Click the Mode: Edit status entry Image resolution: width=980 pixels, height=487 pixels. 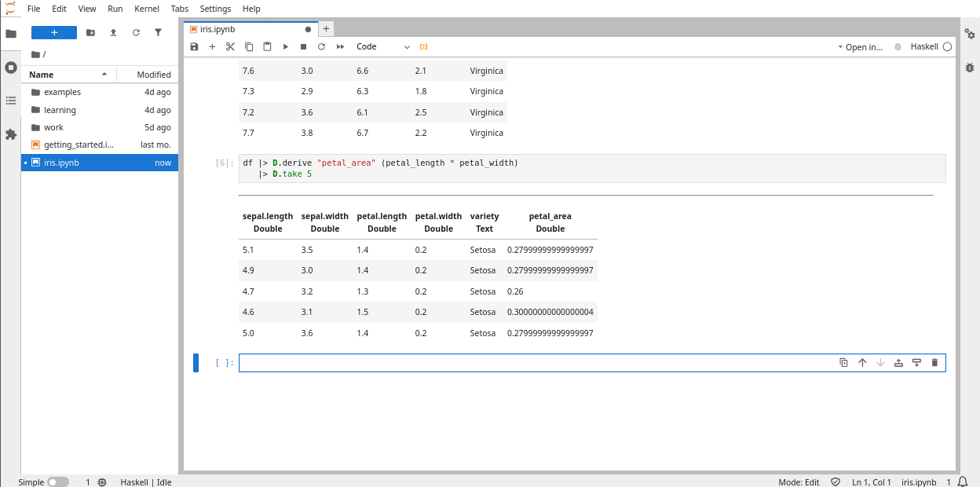799,482
